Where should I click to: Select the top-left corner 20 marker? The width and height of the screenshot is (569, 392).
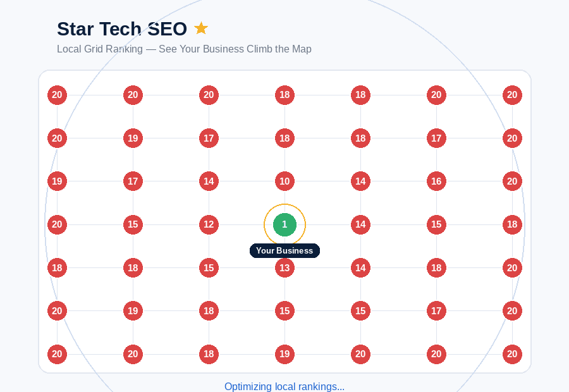57,95
